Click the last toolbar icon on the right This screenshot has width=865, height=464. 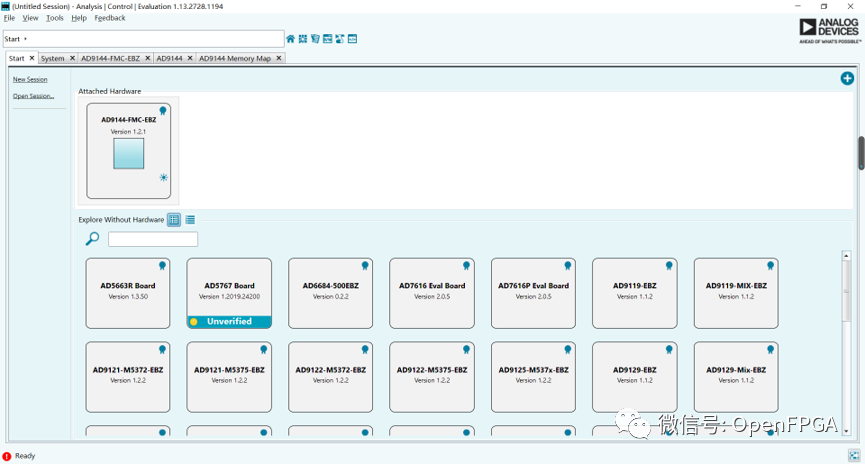pos(353,39)
